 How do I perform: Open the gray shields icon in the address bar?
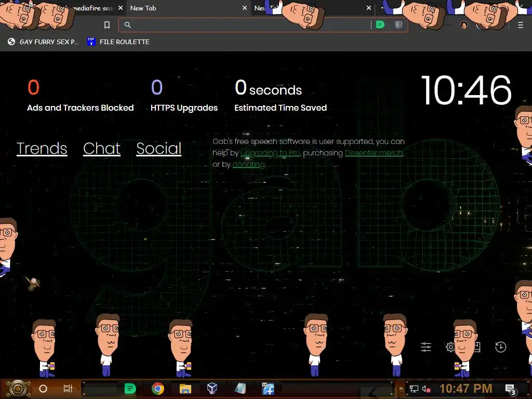[398, 25]
